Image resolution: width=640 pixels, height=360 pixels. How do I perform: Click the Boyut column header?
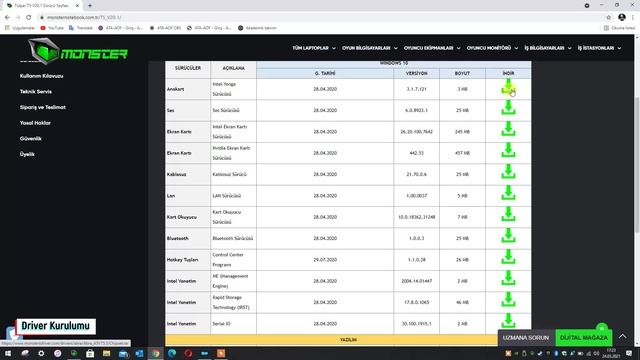(462, 73)
